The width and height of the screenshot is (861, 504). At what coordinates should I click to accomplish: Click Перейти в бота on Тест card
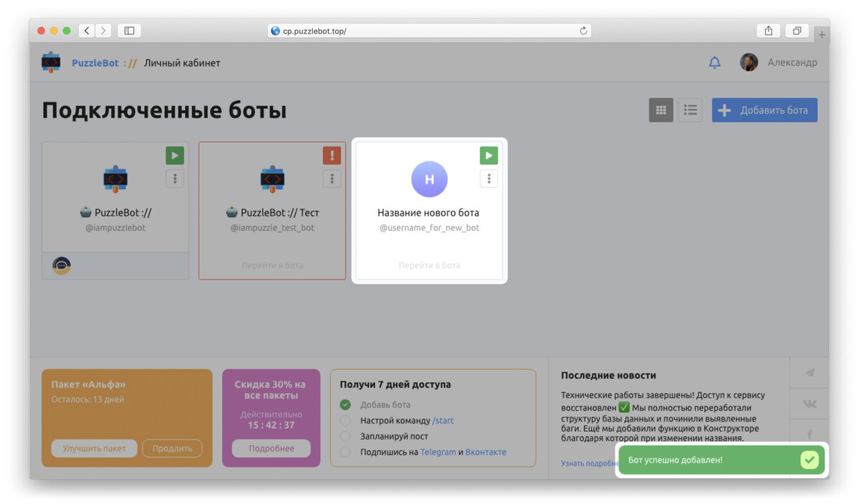pyautogui.click(x=272, y=265)
